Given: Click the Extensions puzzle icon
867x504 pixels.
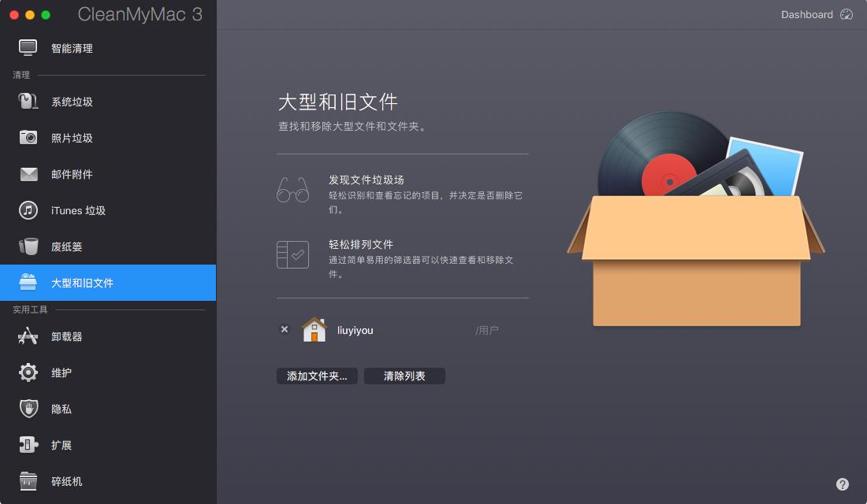Looking at the screenshot, I should pyautogui.click(x=28, y=445).
